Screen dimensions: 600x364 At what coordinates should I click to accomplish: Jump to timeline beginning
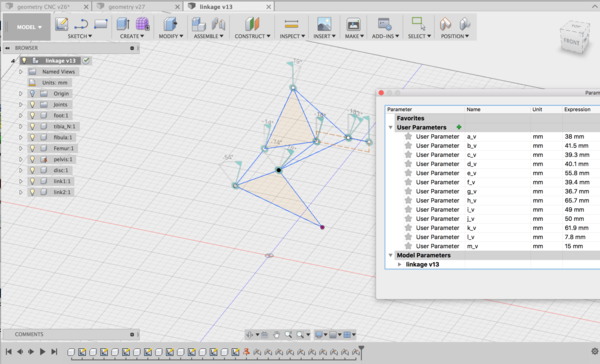tap(8, 351)
